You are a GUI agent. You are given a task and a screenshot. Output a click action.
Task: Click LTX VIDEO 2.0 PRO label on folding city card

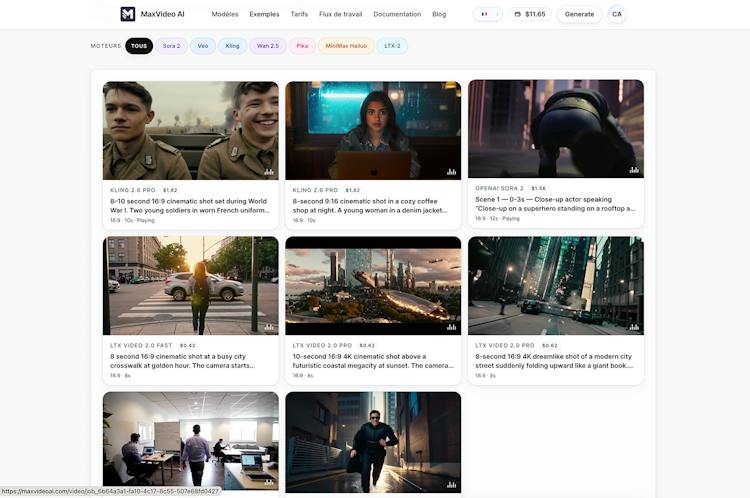click(505, 345)
